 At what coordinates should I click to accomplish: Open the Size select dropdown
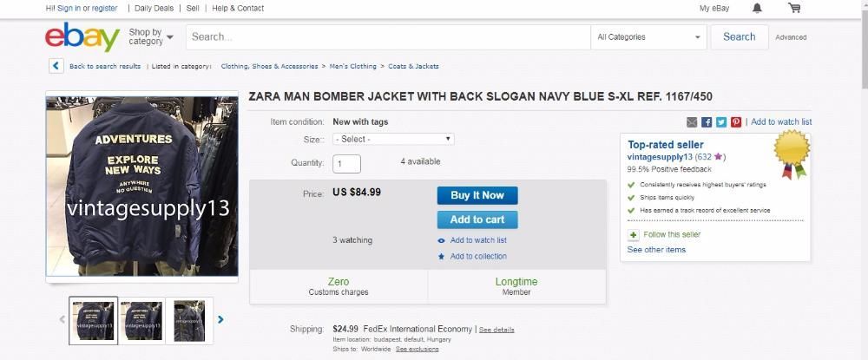coord(393,139)
